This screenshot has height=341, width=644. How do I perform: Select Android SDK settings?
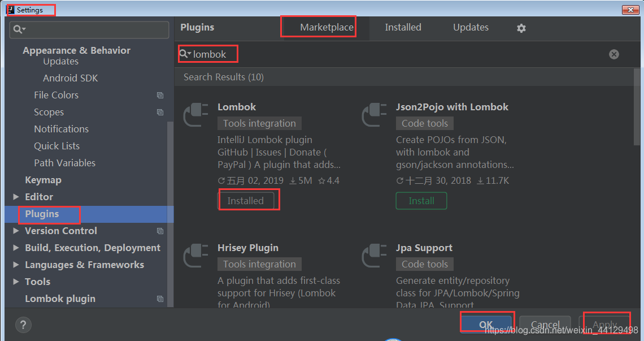coord(70,78)
